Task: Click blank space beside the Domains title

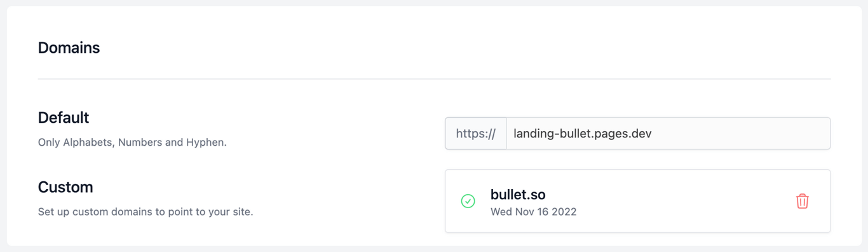Action: click(445, 48)
